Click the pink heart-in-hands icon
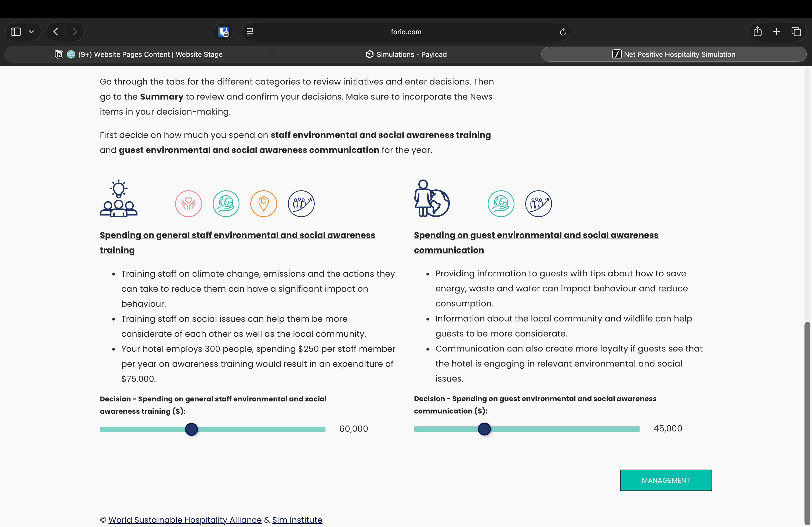 tap(188, 203)
